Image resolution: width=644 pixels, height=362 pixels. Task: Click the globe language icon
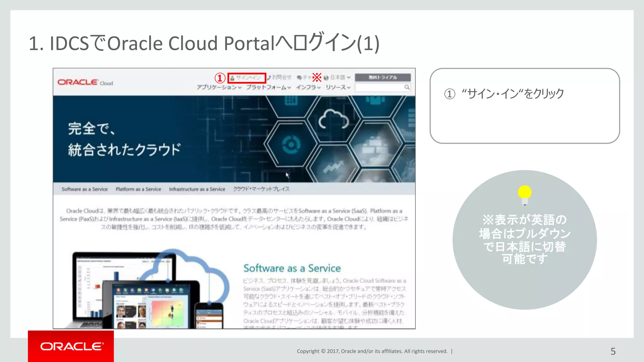coord(326,78)
